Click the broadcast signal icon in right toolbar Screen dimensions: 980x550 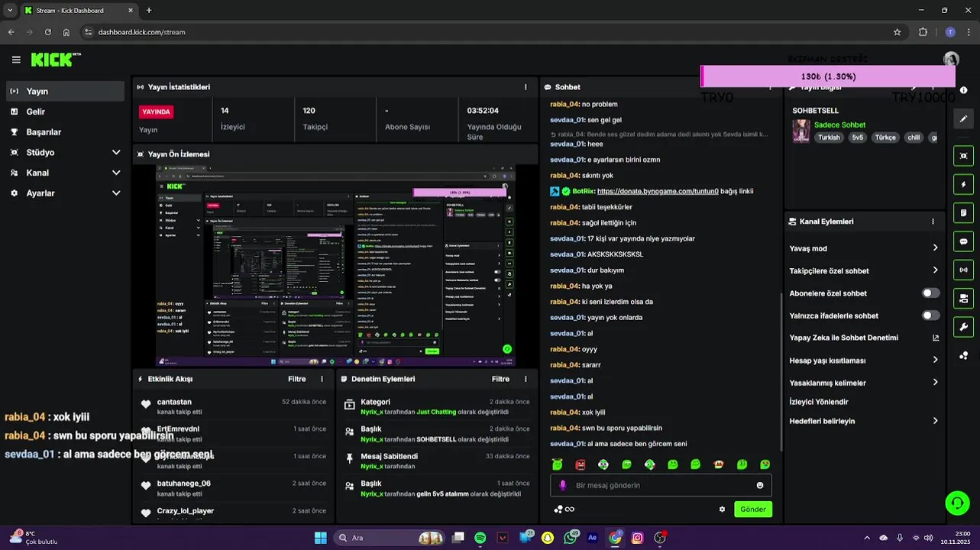coord(964,270)
